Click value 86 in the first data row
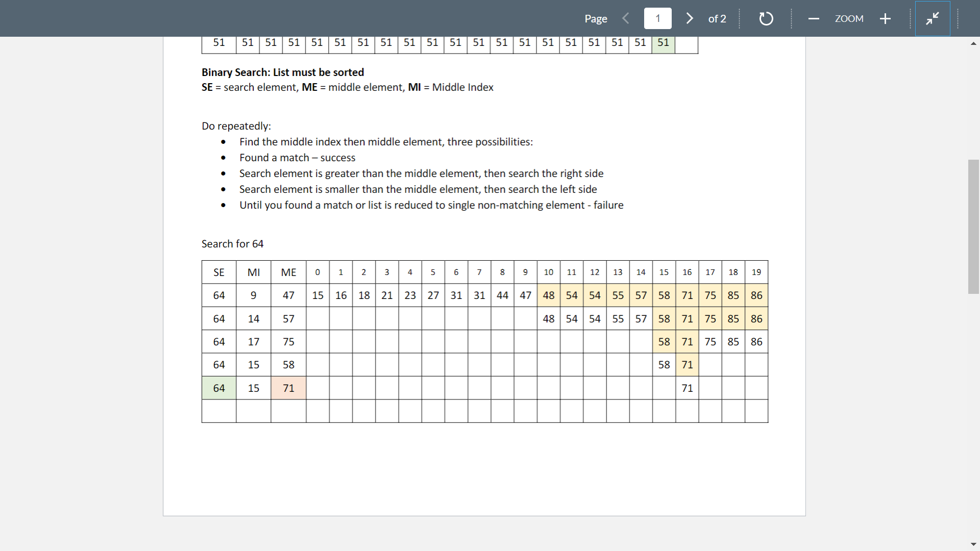Image resolution: width=980 pixels, height=551 pixels. pyautogui.click(x=756, y=295)
